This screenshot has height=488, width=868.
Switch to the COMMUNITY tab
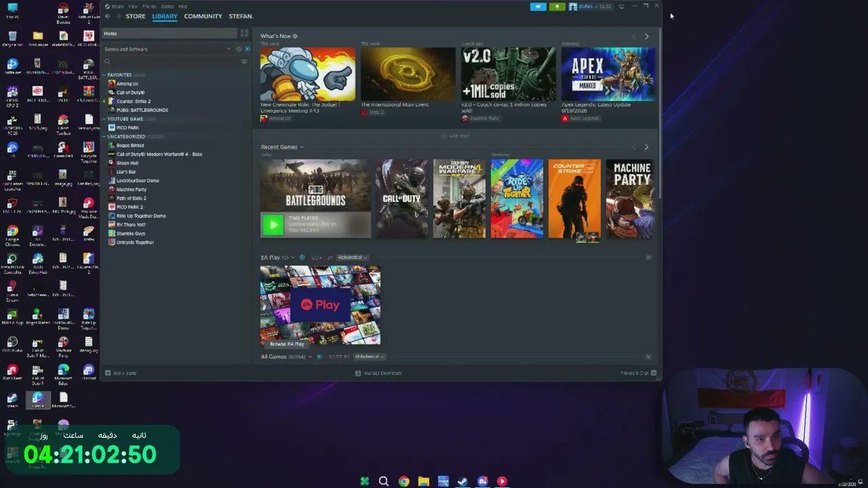tap(203, 16)
